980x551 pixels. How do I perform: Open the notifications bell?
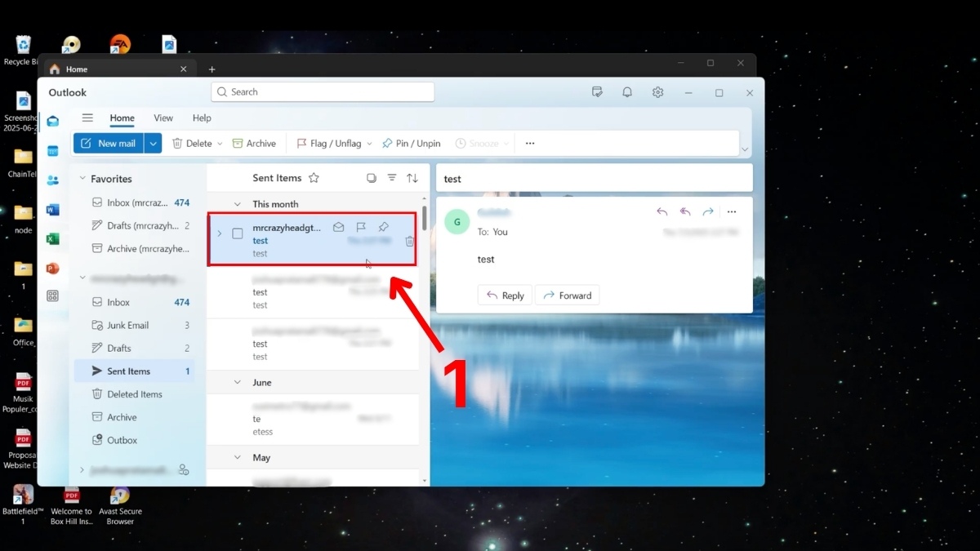(x=627, y=92)
